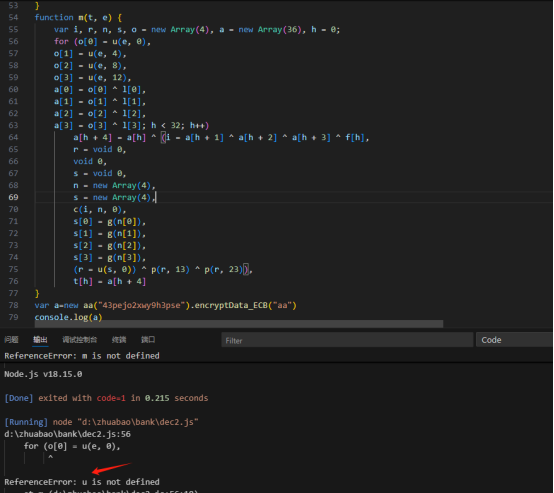Click the string "43pejo2xwy9h3pse" on line 78
The width and height of the screenshot is (554, 493).
141,305
